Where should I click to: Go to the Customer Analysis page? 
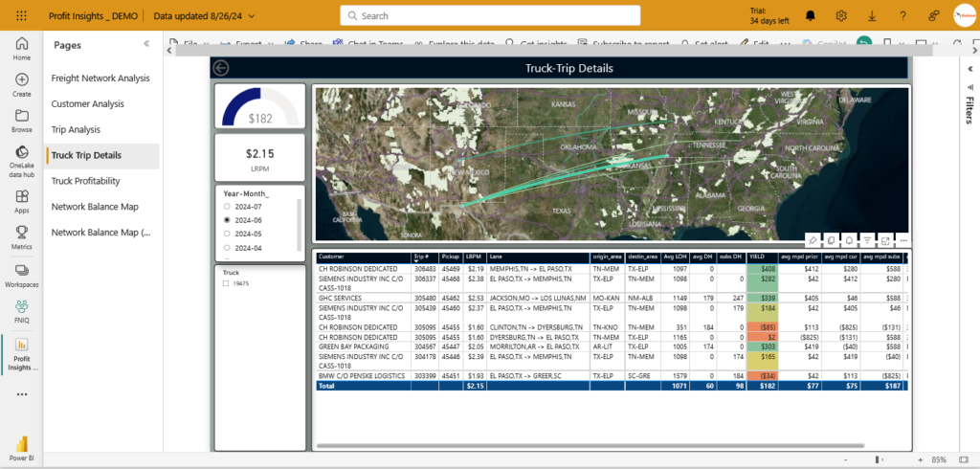click(x=87, y=103)
